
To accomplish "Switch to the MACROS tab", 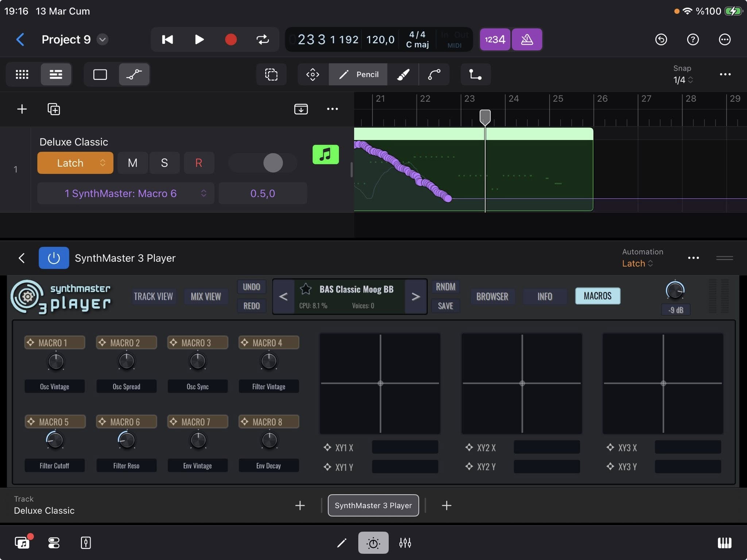I will 597,296.
